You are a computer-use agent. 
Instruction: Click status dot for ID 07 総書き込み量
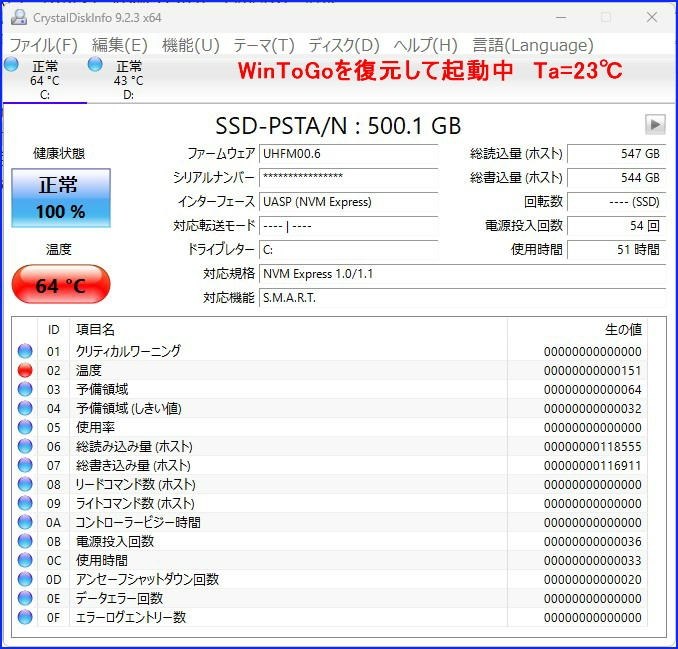pos(25,465)
